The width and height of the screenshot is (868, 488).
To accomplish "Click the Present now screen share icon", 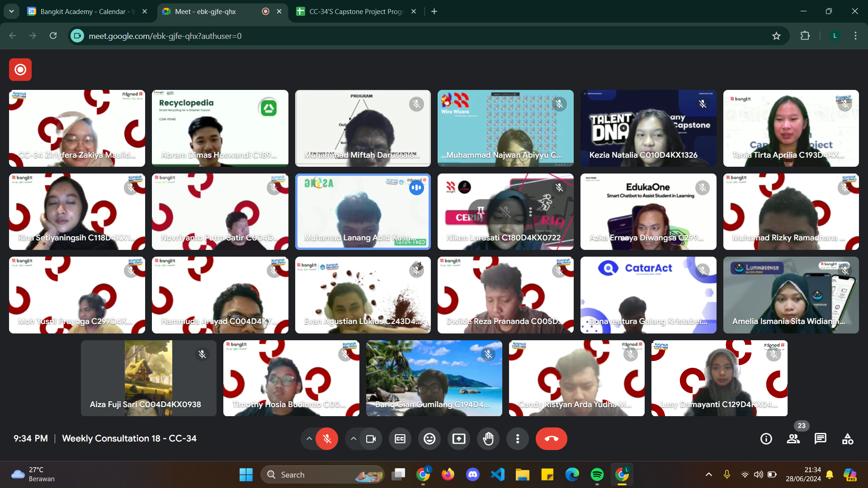I will click(458, 439).
